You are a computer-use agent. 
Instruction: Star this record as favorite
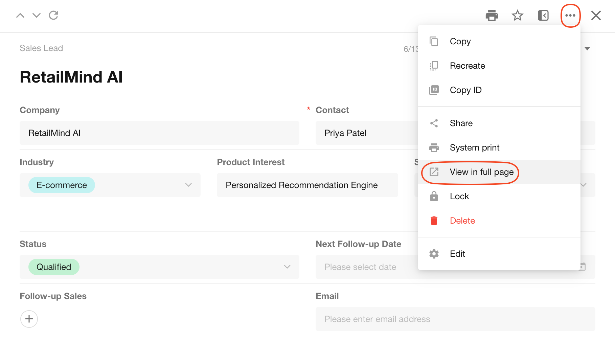click(517, 16)
